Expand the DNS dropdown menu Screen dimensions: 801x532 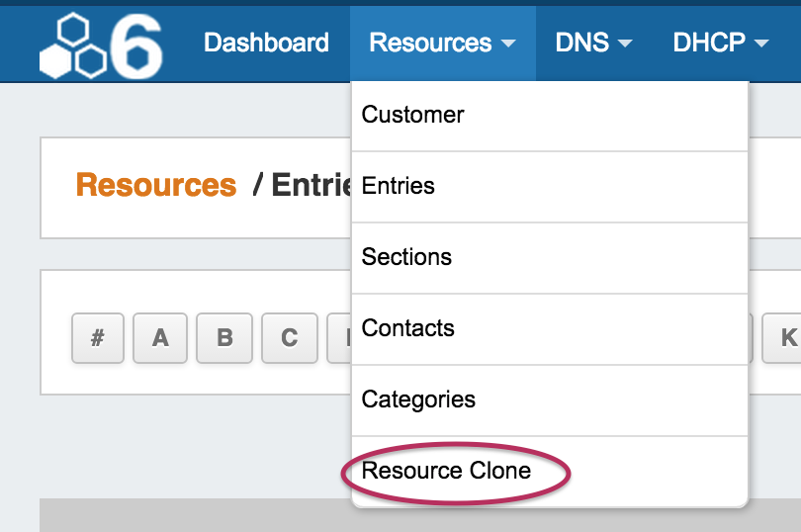(x=593, y=44)
